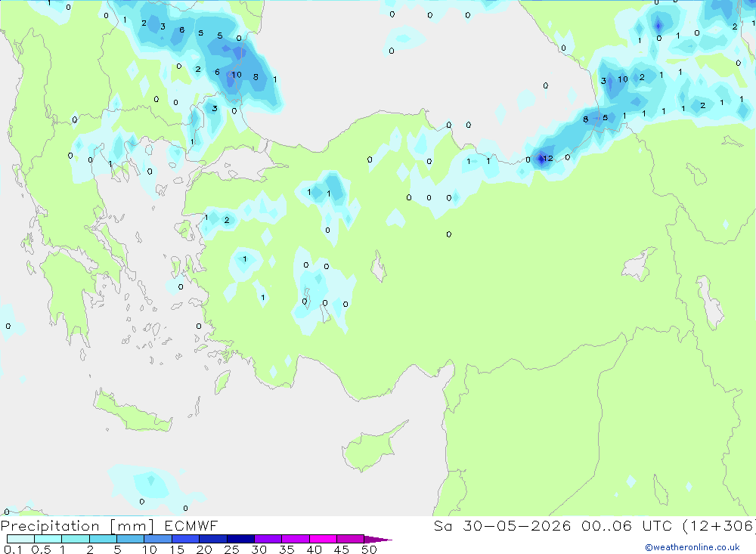The height and width of the screenshot is (554, 756).
Task: Click the legend swatch between 1 and 2
Action: pyautogui.click(x=75, y=539)
